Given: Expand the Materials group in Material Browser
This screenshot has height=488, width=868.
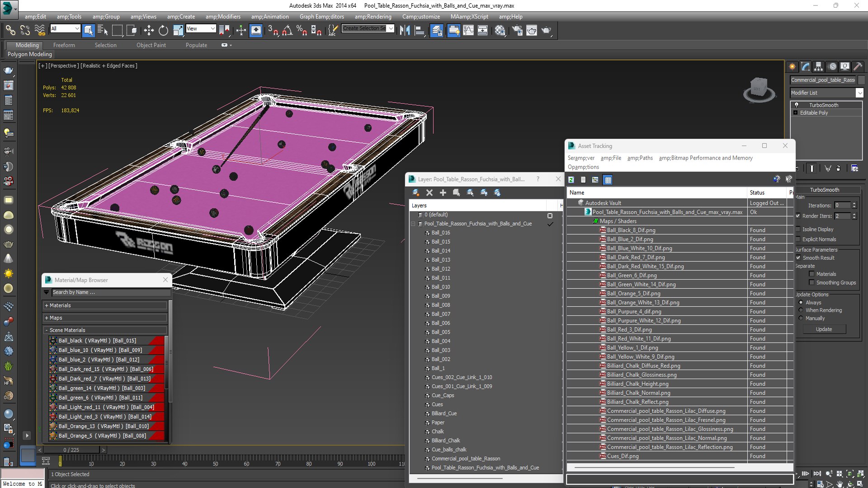Looking at the screenshot, I should pyautogui.click(x=106, y=305).
